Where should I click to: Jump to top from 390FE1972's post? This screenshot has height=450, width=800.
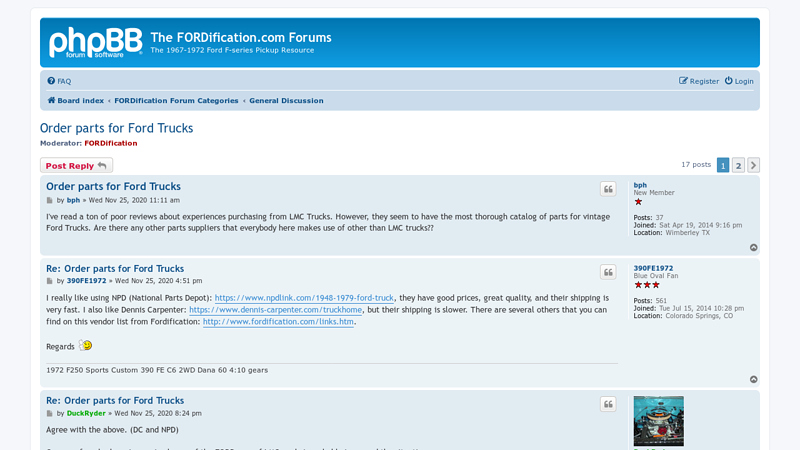(x=754, y=380)
